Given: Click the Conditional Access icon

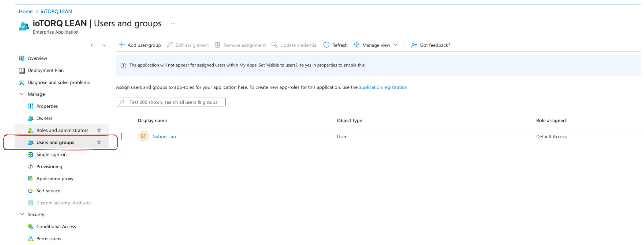Looking at the screenshot, I should 31,226.
